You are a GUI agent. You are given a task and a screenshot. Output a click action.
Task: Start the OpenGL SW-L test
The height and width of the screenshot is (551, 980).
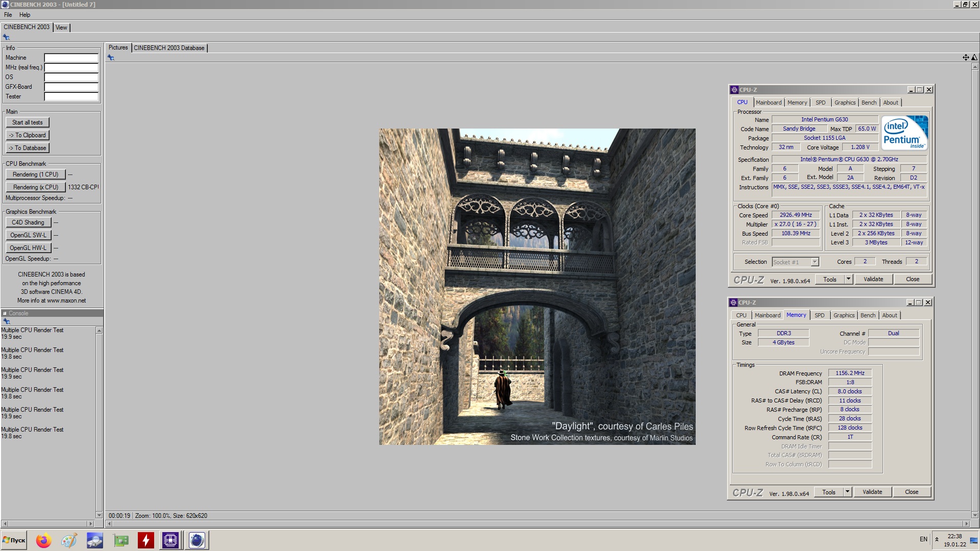click(28, 235)
